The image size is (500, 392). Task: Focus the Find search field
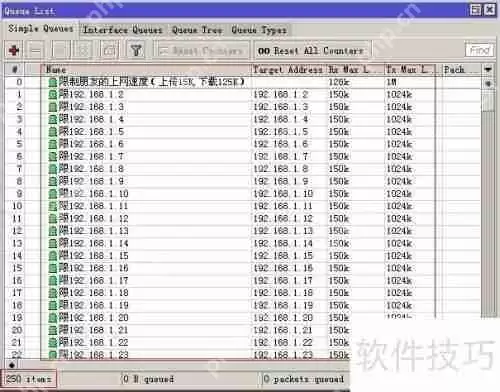[479, 50]
